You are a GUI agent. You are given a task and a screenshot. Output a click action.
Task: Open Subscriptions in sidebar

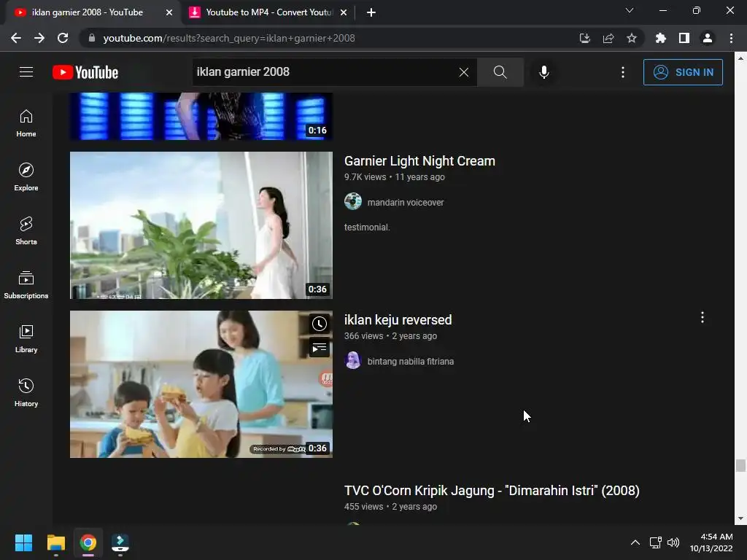click(x=26, y=285)
